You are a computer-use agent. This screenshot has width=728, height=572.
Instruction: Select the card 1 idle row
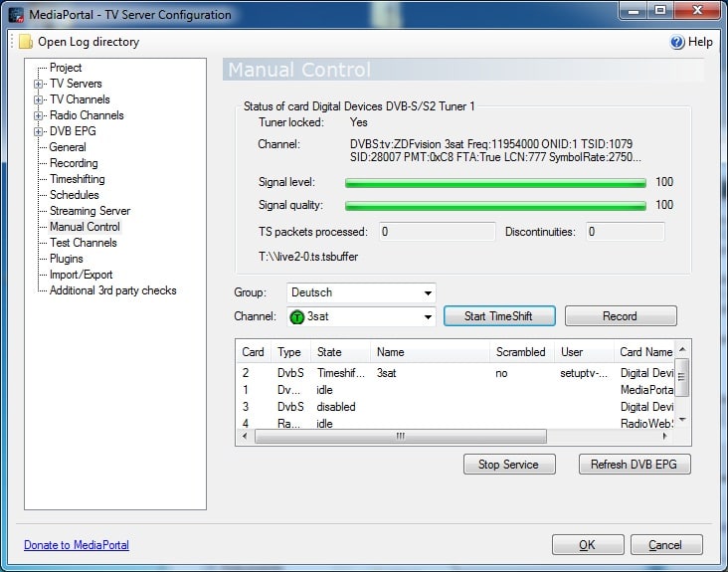pyautogui.click(x=455, y=390)
